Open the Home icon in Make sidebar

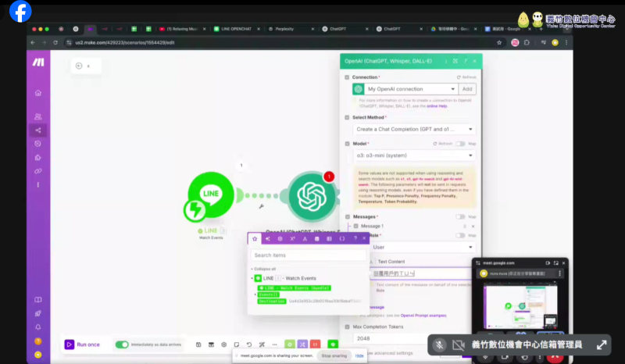38,93
